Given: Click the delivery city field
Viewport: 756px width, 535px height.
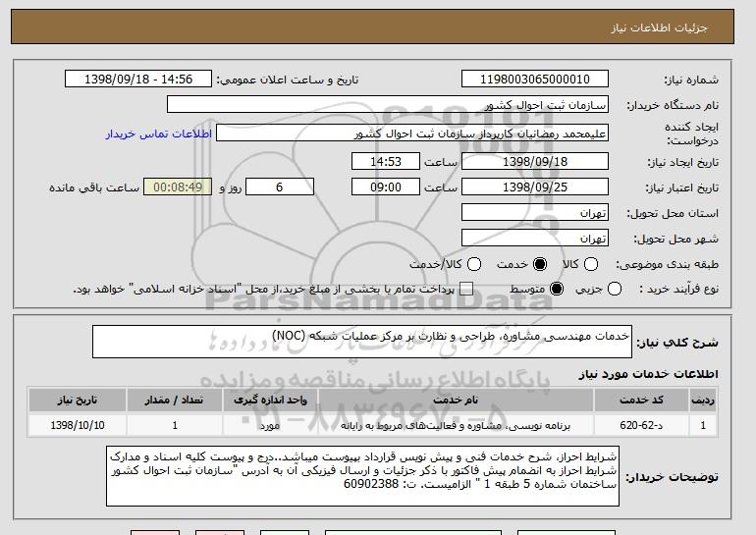Looking at the screenshot, I should click(535, 239).
